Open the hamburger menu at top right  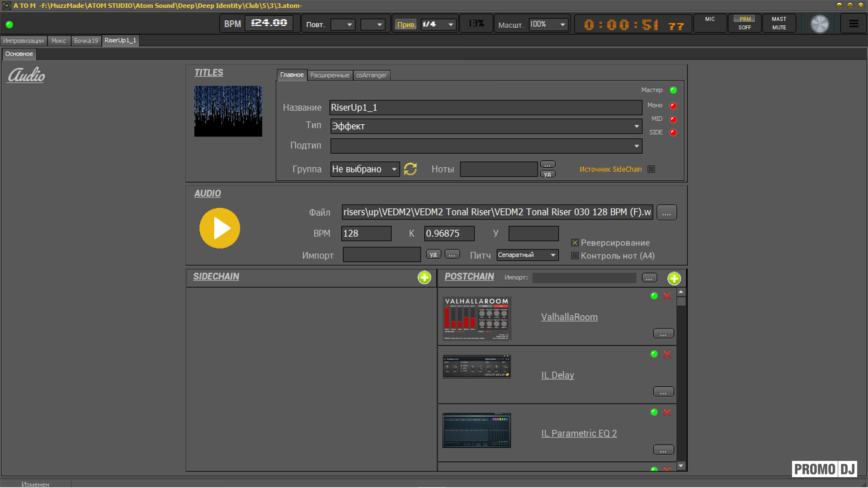854,23
